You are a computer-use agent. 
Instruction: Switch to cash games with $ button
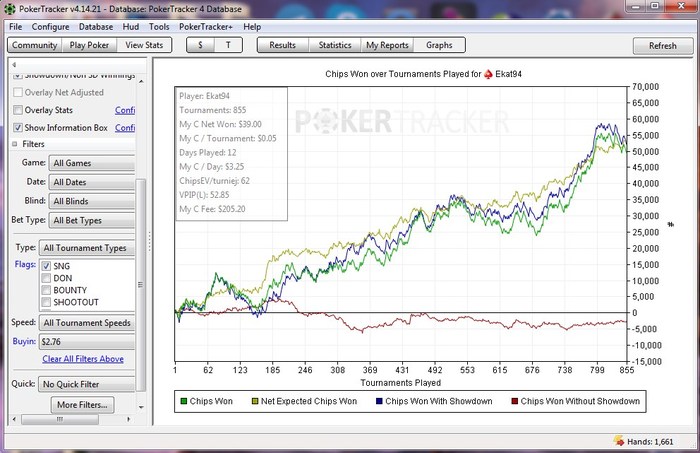[200, 45]
